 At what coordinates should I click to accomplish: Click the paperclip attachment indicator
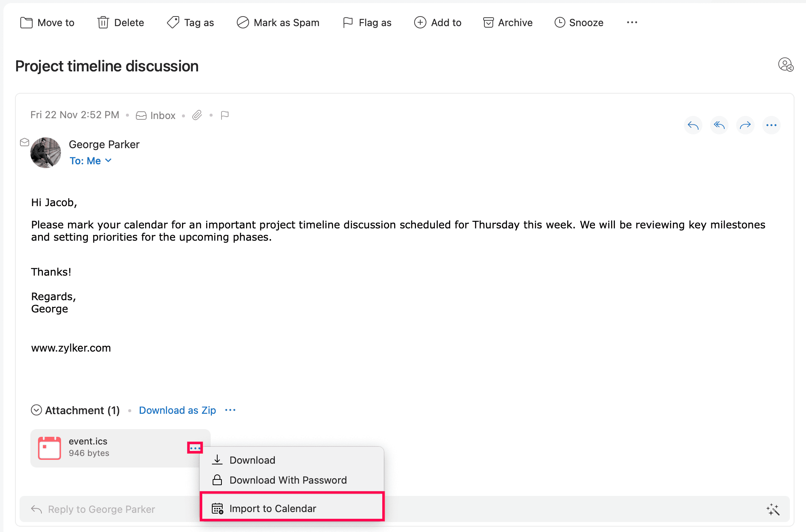coord(197,115)
